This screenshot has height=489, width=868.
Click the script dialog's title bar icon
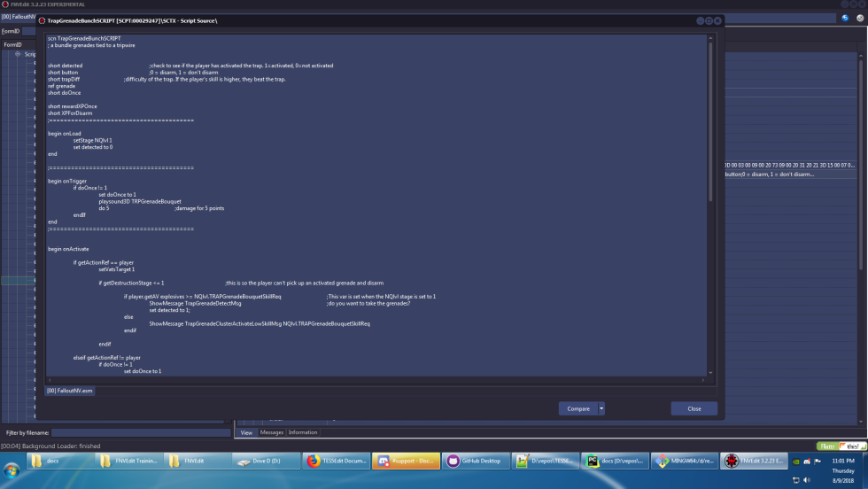click(42, 20)
